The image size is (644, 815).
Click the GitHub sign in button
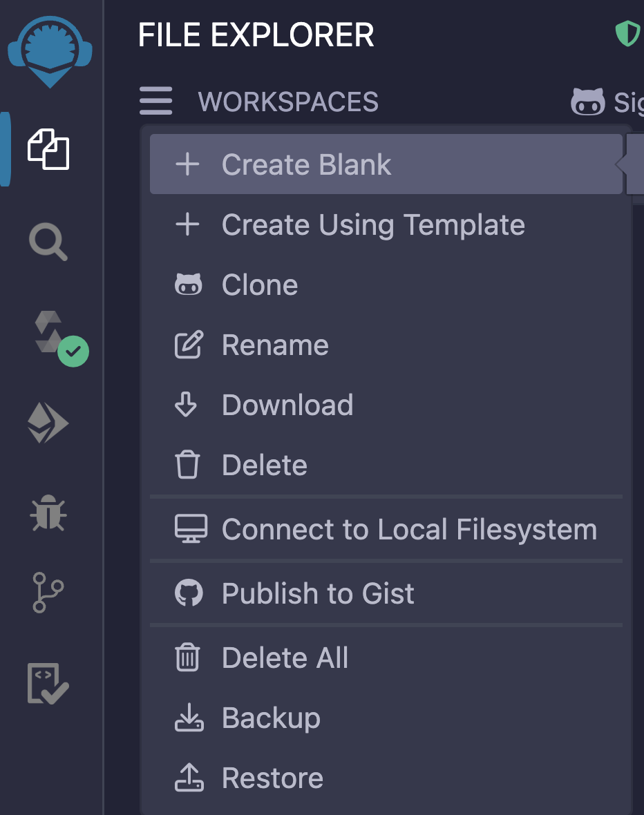pyautogui.click(x=607, y=102)
